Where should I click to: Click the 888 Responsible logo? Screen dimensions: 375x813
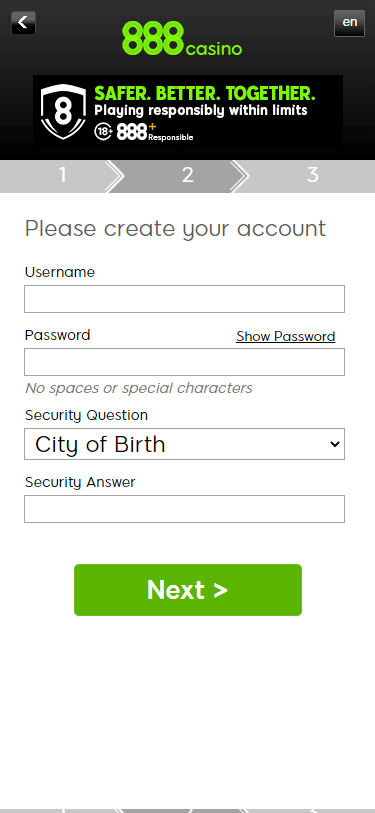point(155,132)
